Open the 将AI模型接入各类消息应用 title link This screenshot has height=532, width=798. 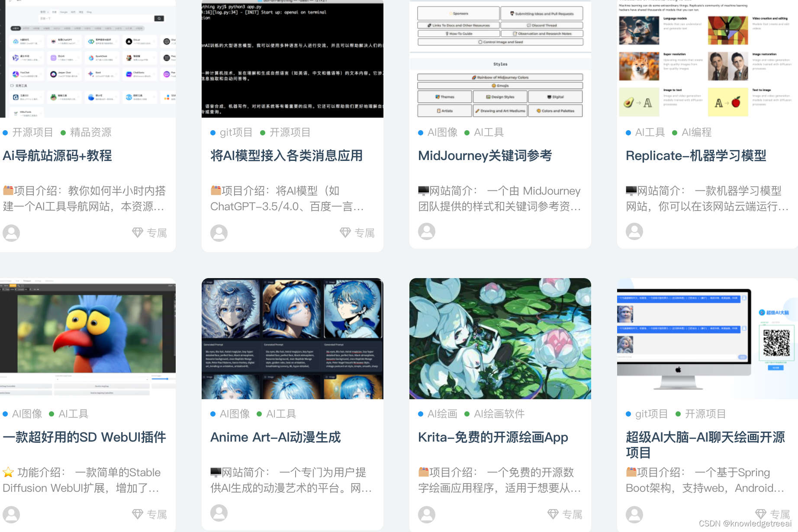pyautogui.click(x=286, y=155)
